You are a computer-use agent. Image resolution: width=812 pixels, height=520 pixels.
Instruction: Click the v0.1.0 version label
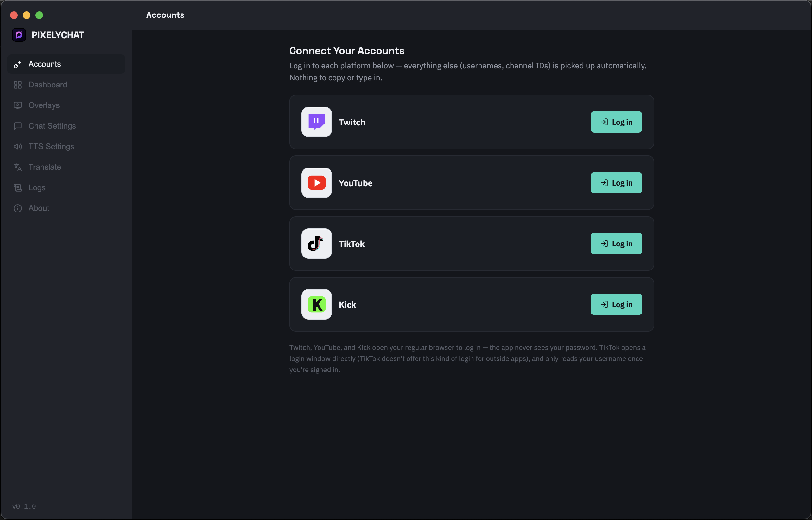click(24, 506)
